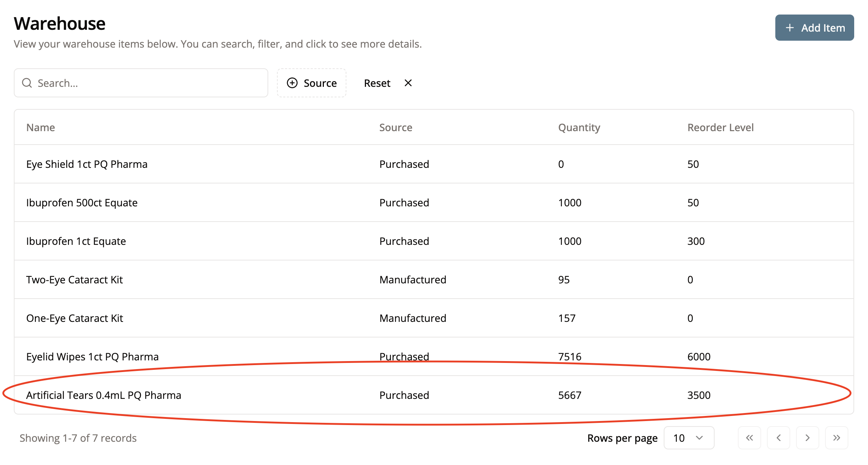Focus the Search input field

[x=145, y=83]
